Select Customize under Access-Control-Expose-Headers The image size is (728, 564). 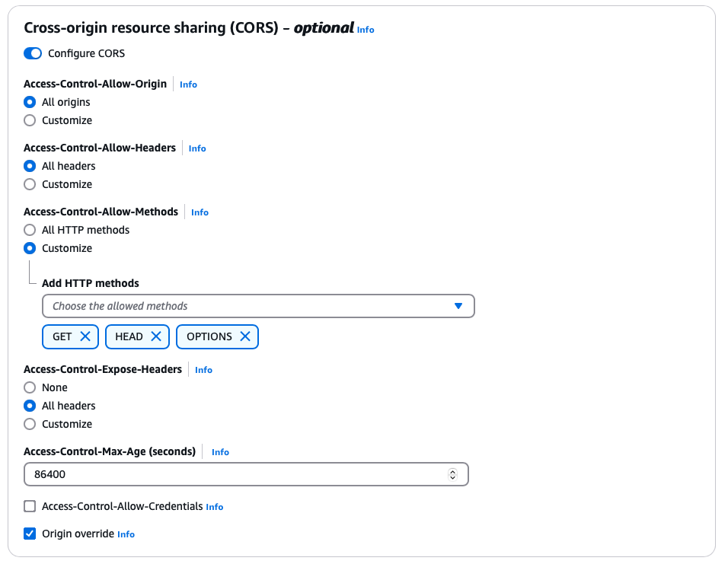point(30,424)
